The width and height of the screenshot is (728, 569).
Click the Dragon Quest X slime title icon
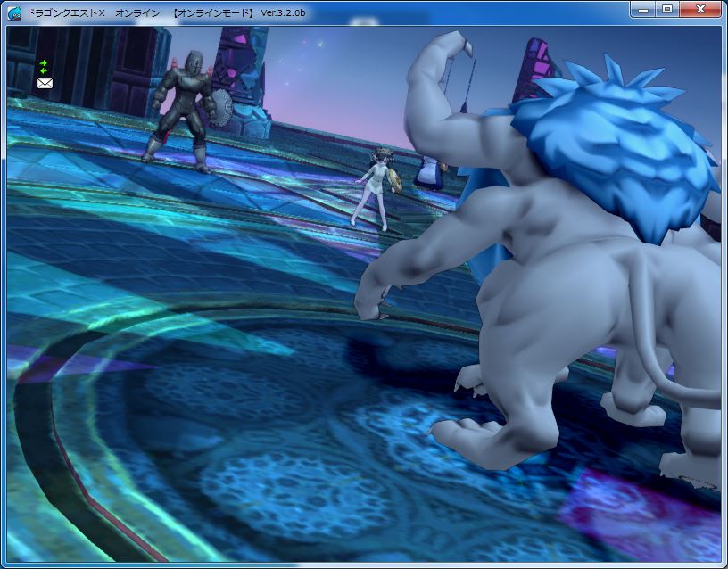click(14, 13)
